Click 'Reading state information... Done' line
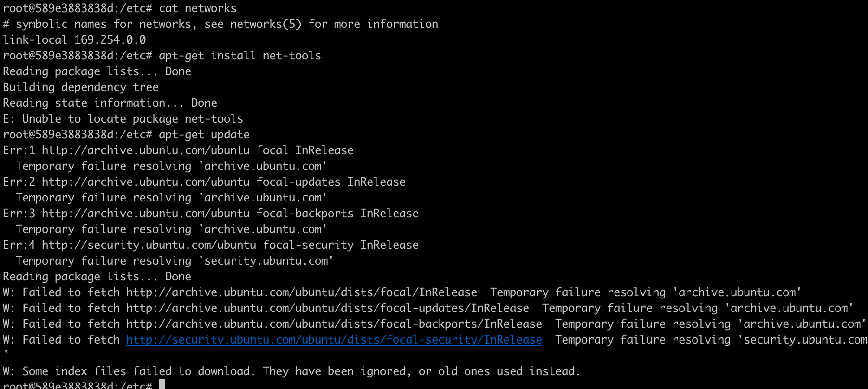Image resolution: width=868 pixels, height=389 pixels. (x=110, y=103)
